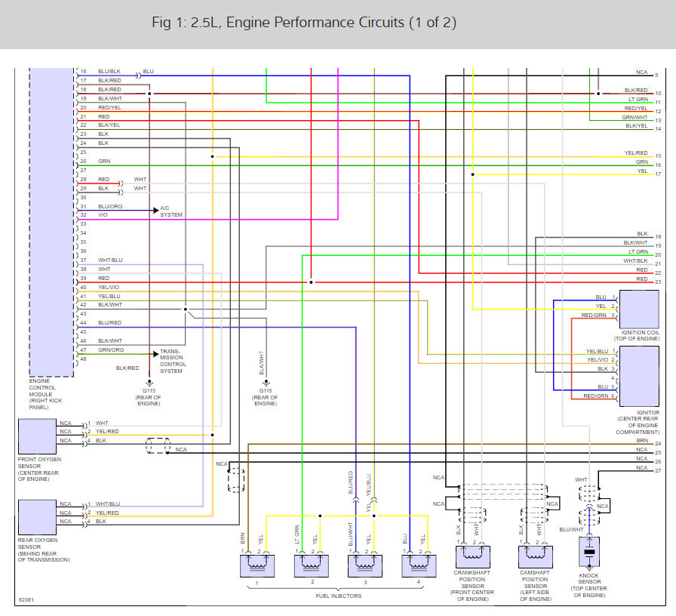
Task: Click the 'ENGINE CONTROL MODULE (RIGHT KICK PANEL)' caption
Action: pyautogui.click(x=45, y=394)
